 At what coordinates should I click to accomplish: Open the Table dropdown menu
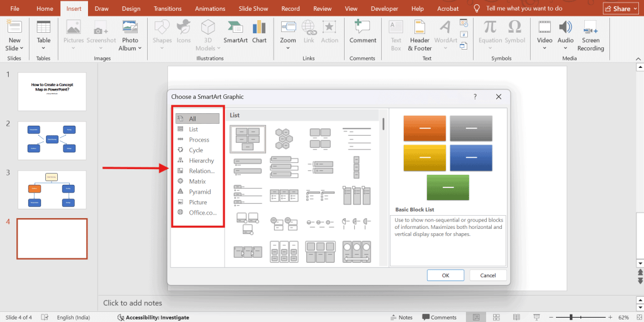43,48
